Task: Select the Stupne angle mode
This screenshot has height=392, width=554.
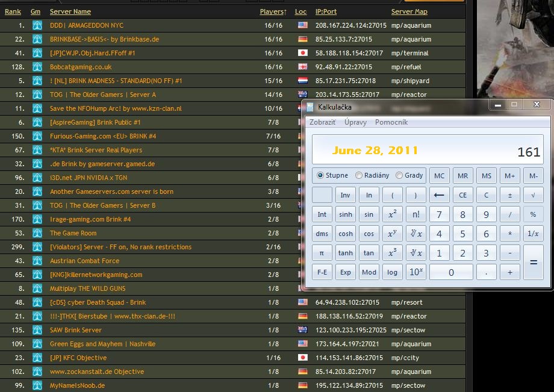Action: pos(320,176)
